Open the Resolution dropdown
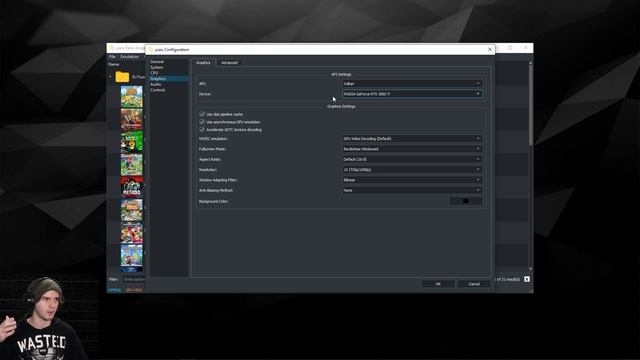 [x=412, y=170]
